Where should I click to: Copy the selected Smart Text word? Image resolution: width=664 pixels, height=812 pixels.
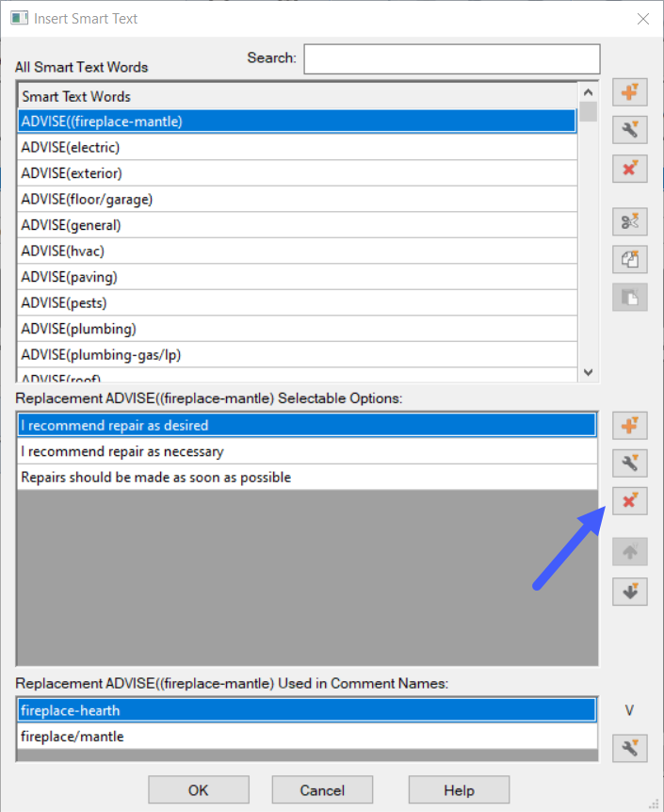[x=629, y=259]
